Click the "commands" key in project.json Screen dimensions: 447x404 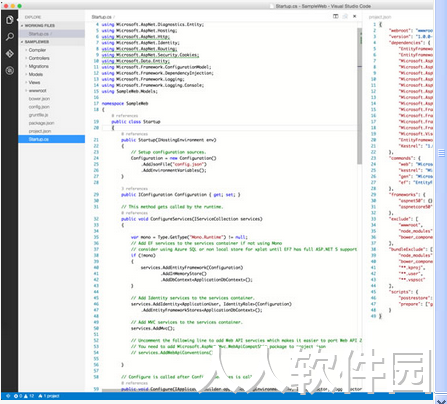402,158
